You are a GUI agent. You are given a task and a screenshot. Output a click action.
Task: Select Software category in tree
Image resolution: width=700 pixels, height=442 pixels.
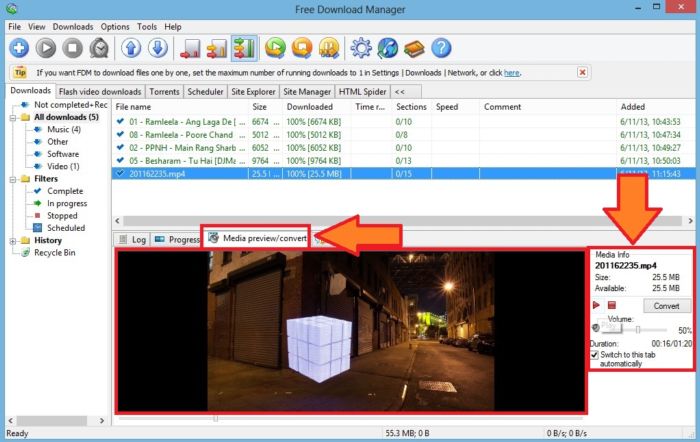[x=63, y=154]
